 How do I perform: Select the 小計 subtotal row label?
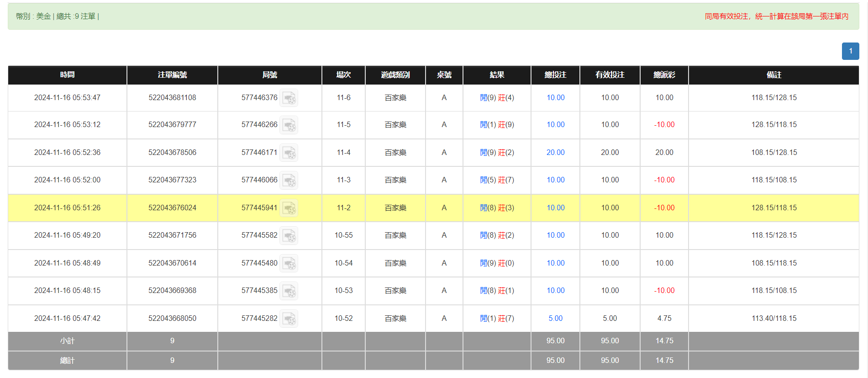pyautogui.click(x=67, y=341)
